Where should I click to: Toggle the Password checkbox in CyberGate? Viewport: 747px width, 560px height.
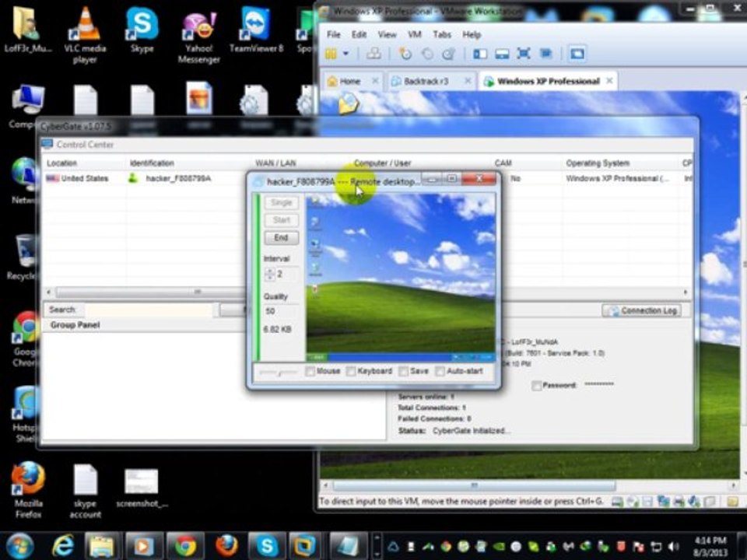pos(536,385)
